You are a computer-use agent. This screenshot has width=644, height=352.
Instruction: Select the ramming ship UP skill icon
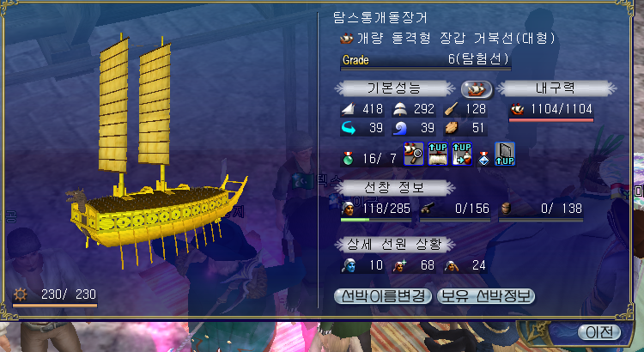pyautogui.click(x=462, y=154)
